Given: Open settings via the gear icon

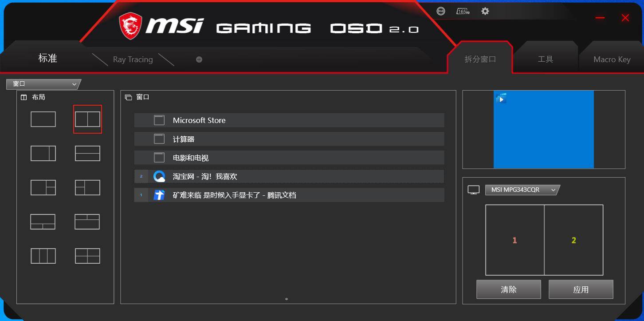Looking at the screenshot, I should [x=485, y=11].
